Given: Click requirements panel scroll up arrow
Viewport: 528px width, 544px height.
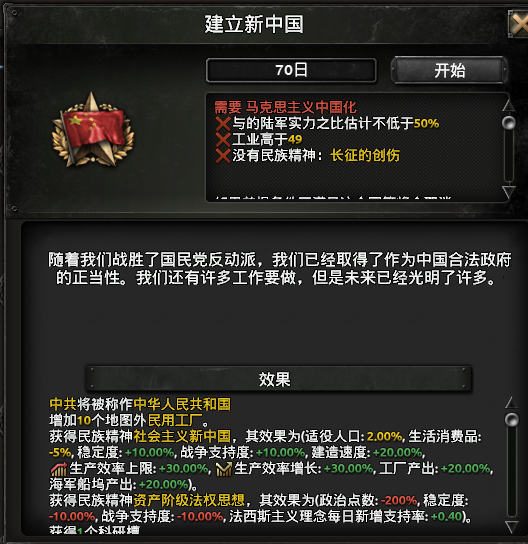Looking at the screenshot, I should 509,105.
